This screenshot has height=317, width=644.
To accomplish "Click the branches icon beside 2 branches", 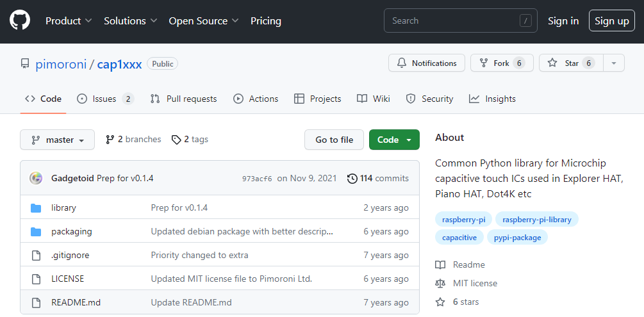I will point(110,140).
